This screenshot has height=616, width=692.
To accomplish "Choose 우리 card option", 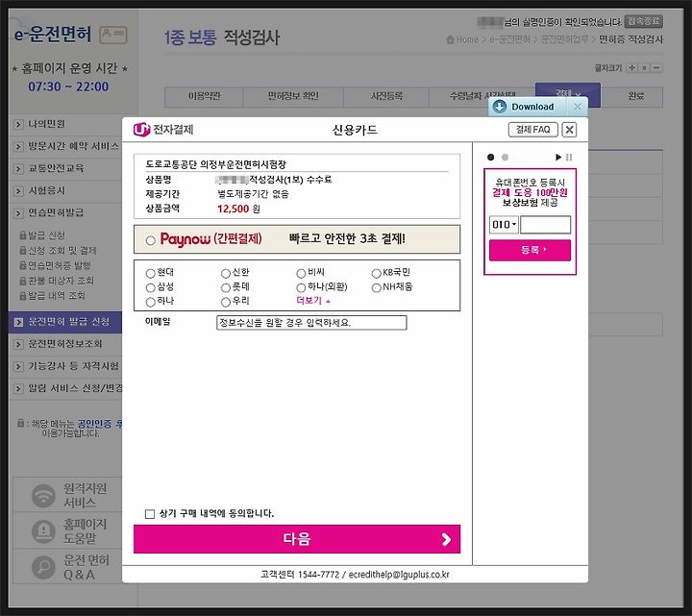I will [226, 303].
